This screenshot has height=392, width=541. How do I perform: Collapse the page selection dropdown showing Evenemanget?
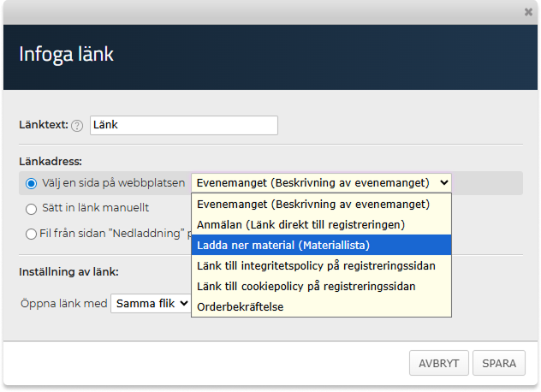pyautogui.click(x=321, y=182)
